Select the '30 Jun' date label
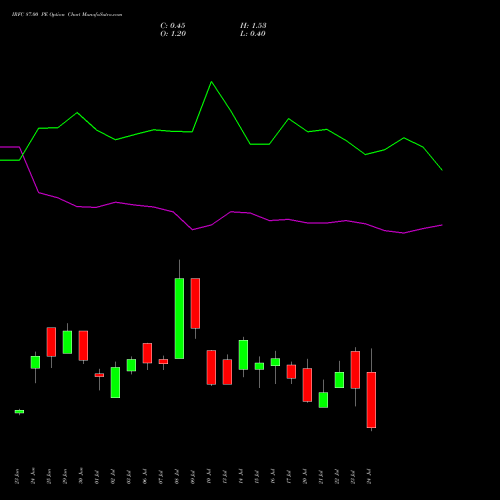 [x=81, y=476]
